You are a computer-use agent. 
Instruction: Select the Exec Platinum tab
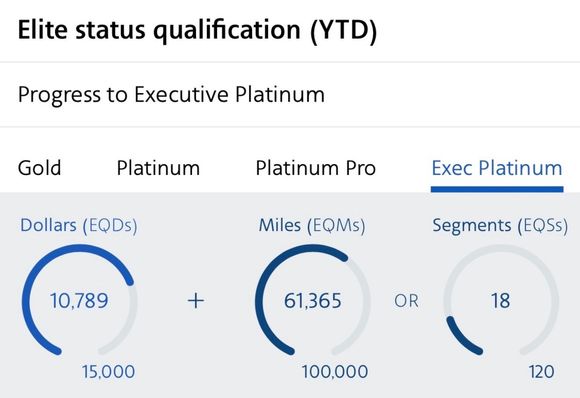497,168
